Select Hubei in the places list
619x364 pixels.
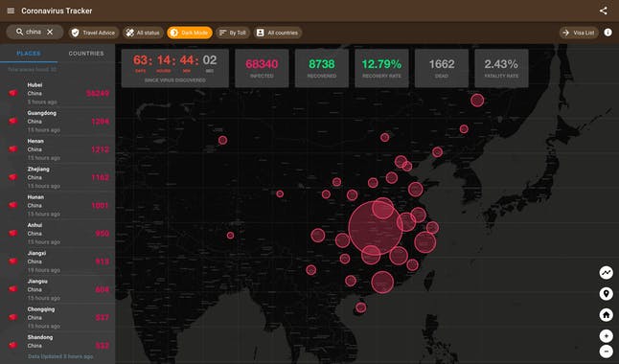pyautogui.click(x=57, y=93)
